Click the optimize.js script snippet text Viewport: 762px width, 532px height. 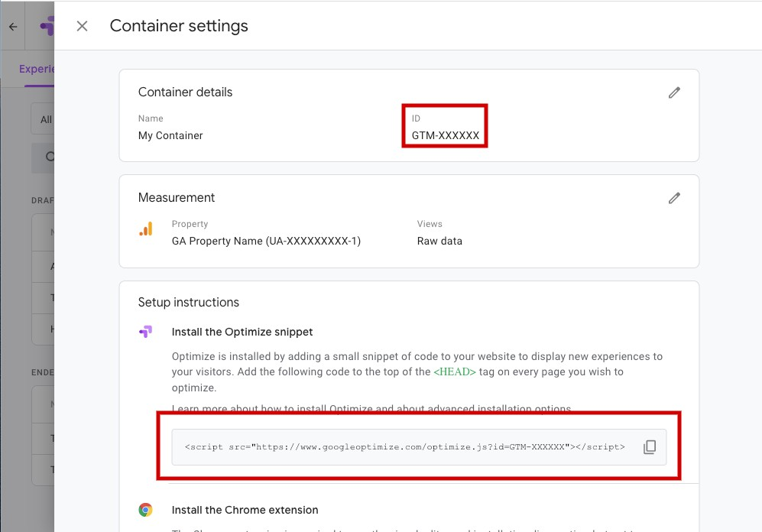pos(404,447)
